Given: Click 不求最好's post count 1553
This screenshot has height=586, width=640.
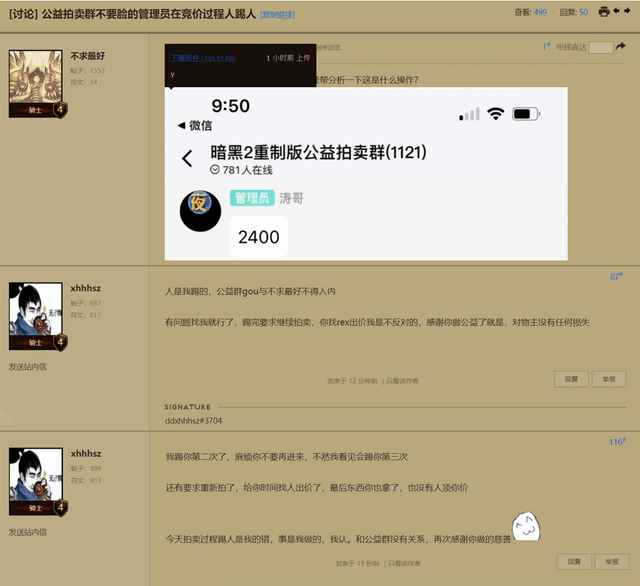Looking at the screenshot, I should [x=97, y=71].
